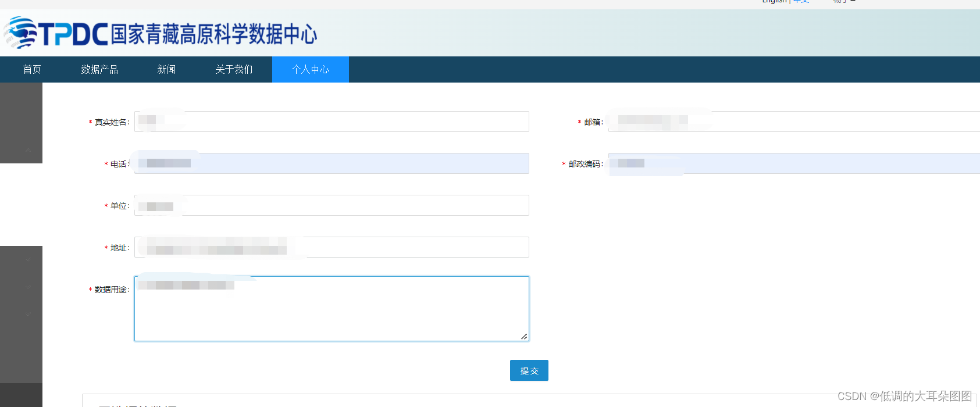
Task: Focus the 地址 input field
Action: point(332,247)
